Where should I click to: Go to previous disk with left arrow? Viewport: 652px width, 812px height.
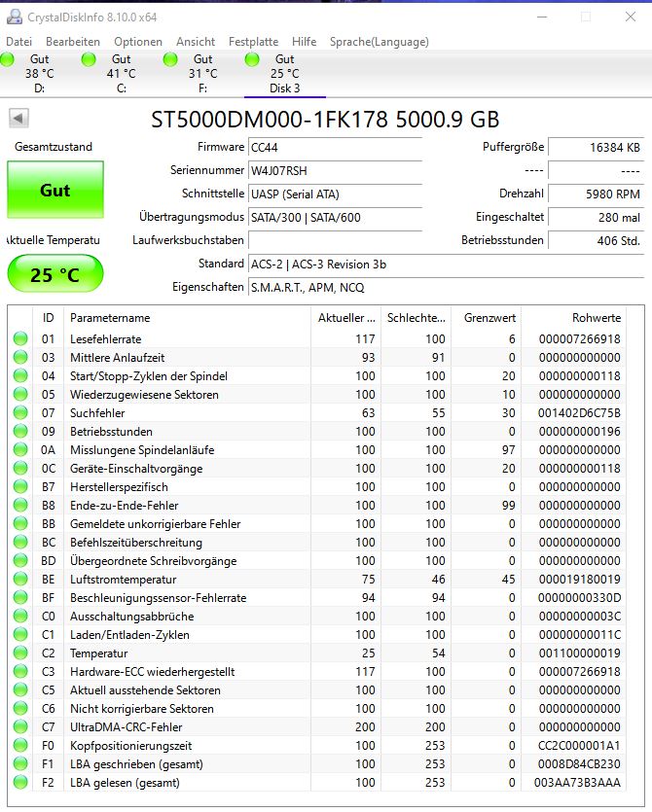18,118
